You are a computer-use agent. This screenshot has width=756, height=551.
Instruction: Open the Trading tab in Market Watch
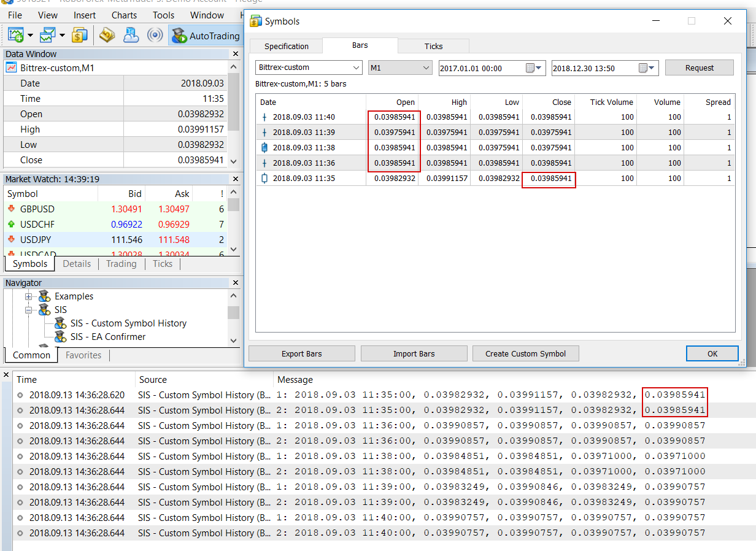121,264
